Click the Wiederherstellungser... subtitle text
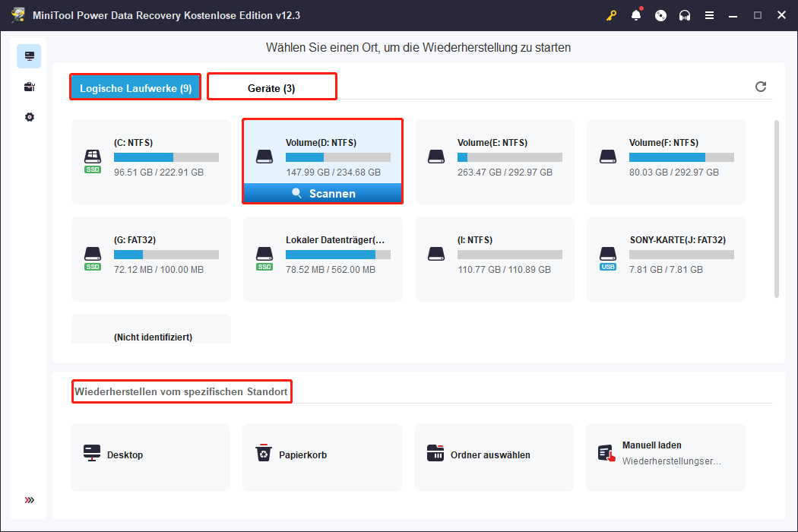The image size is (798, 532). coord(671,461)
